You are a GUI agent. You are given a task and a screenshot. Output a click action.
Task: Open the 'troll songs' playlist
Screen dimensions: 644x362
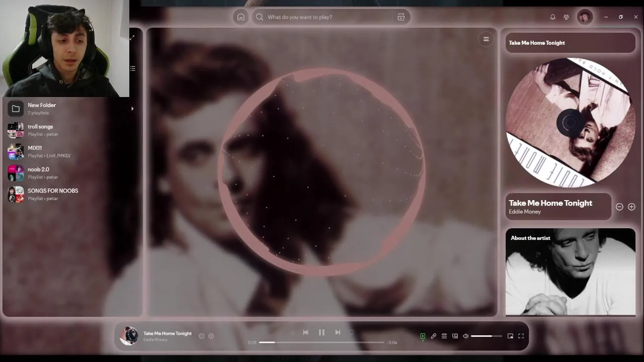point(71,130)
